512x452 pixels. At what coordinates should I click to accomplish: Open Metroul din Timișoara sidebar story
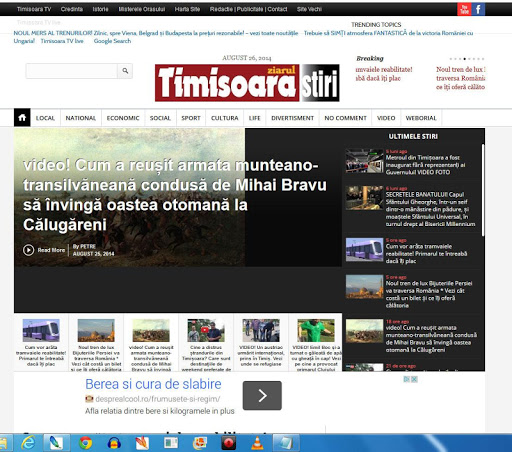point(425,165)
